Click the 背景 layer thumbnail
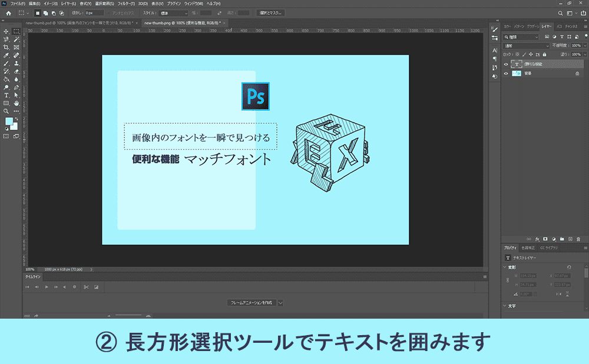 (517, 74)
